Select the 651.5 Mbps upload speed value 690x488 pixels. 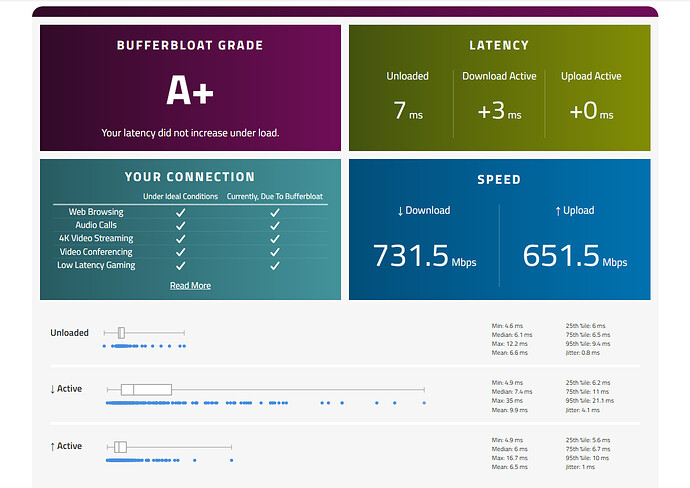[x=574, y=257]
